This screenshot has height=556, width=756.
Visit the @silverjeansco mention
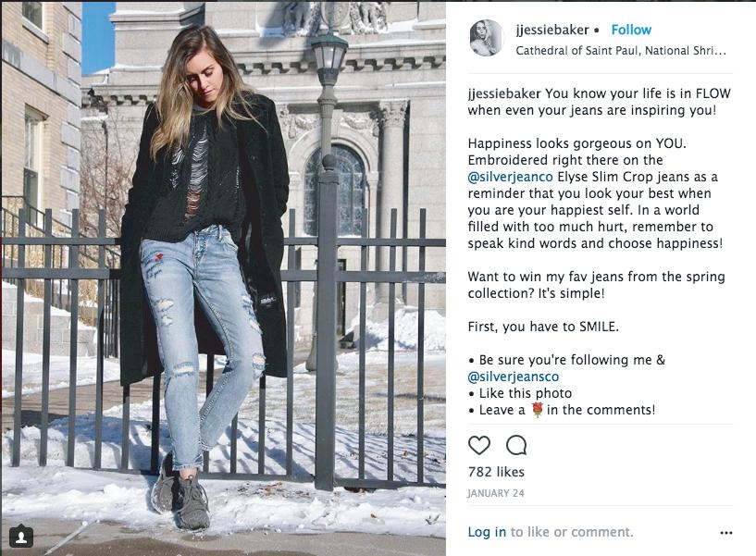click(x=513, y=377)
